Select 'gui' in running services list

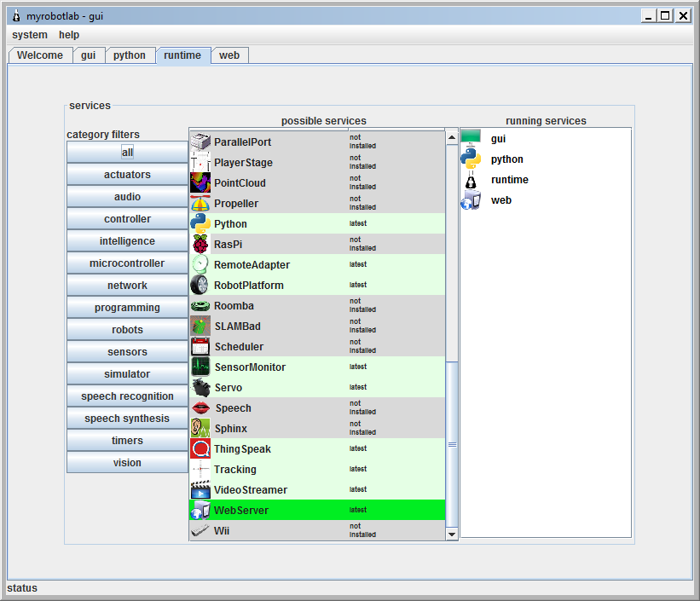pyautogui.click(x=498, y=139)
